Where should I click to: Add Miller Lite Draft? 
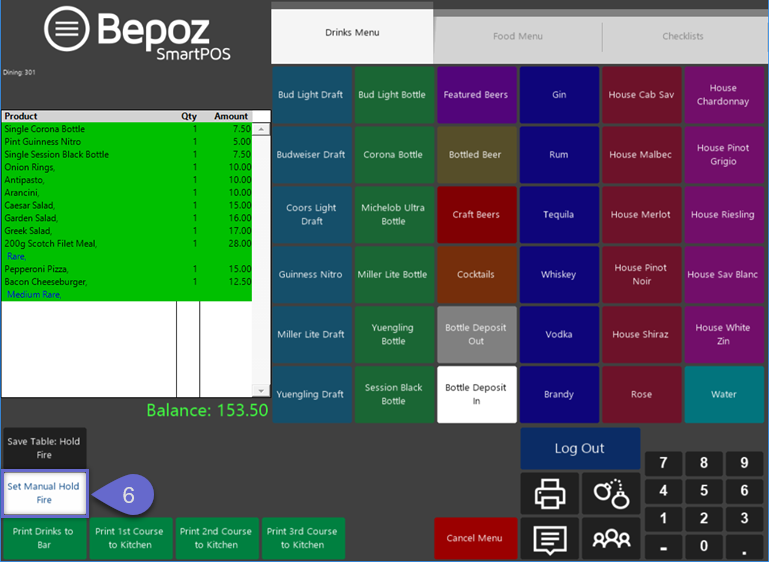click(x=312, y=334)
